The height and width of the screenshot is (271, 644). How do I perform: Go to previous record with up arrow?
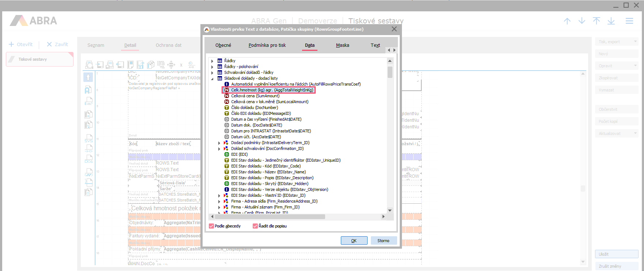(x=567, y=21)
